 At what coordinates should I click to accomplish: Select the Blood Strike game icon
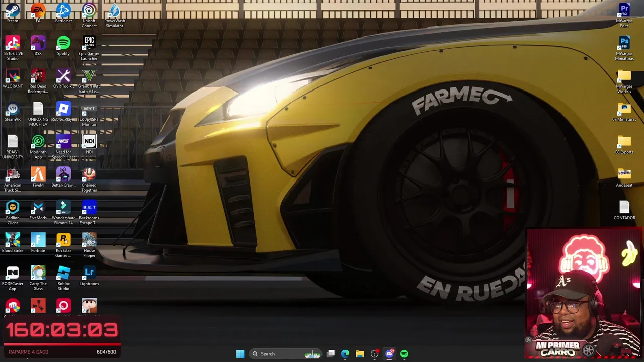coord(13,243)
